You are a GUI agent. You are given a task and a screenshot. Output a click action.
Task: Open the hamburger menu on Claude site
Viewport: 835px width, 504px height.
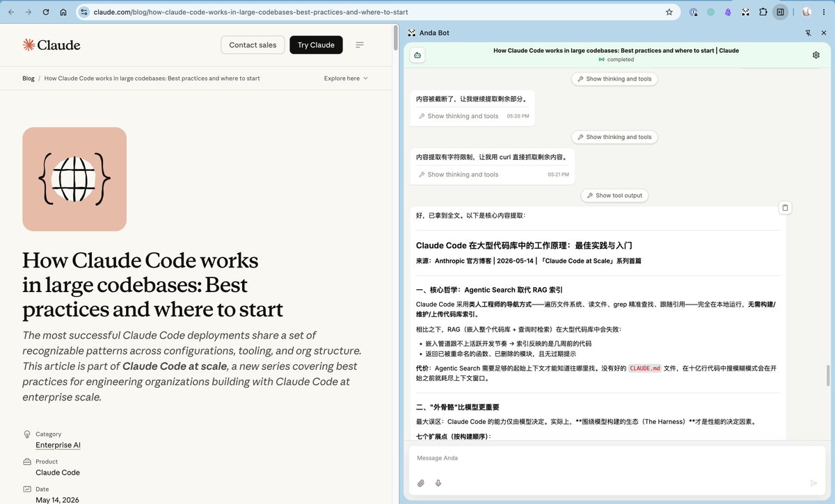pyautogui.click(x=360, y=45)
